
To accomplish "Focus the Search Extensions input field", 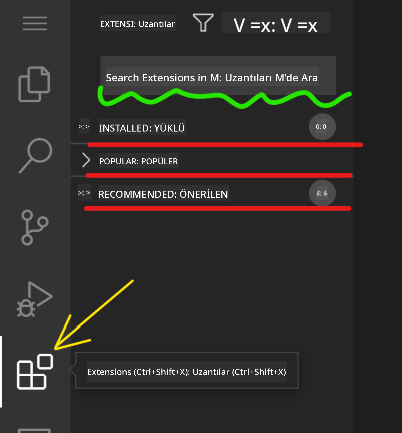I will pyautogui.click(x=218, y=76).
